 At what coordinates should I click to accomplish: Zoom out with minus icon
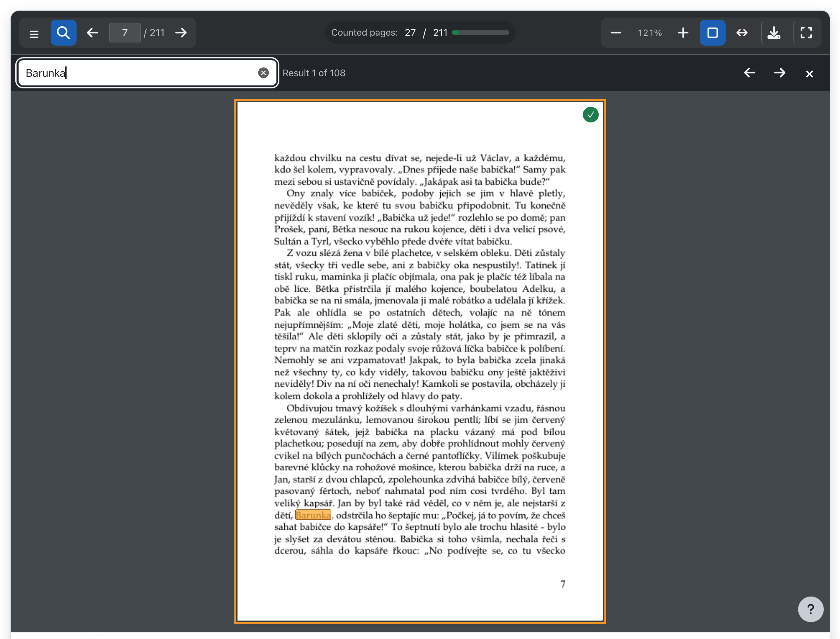coord(615,33)
